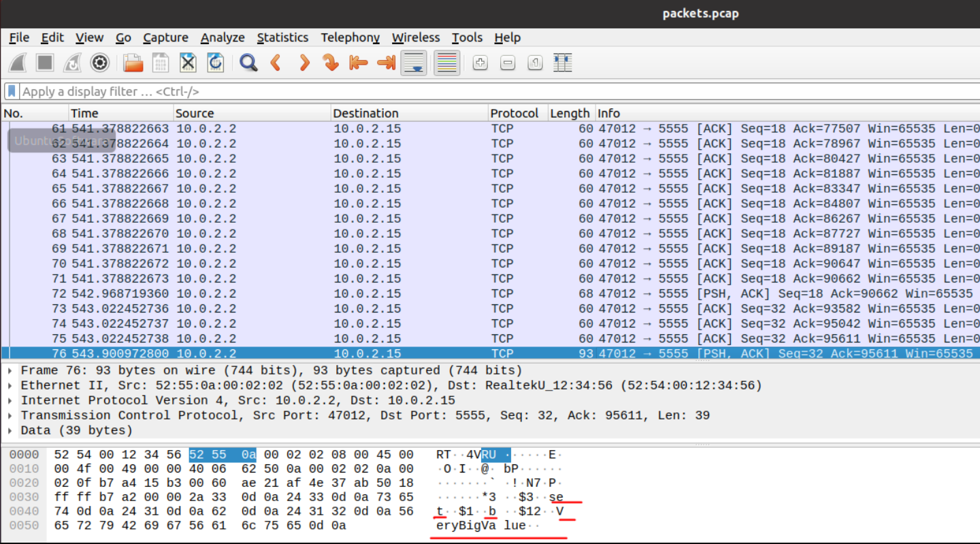The width and height of the screenshot is (980, 544).
Task: Click the zoom in plus icon
Action: point(480,63)
